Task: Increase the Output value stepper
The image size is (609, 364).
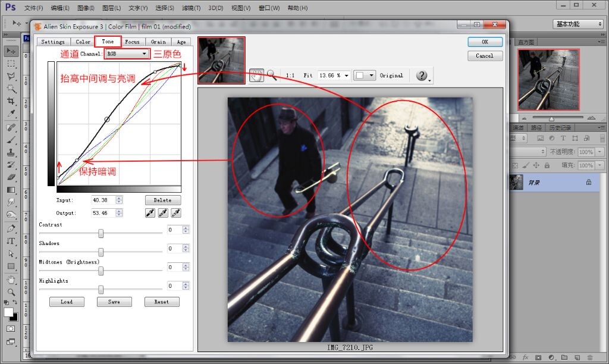Action: click(119, 211)
